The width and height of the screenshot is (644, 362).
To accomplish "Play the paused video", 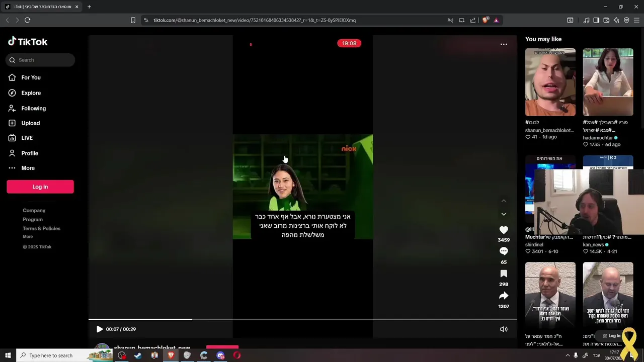I will (99, 329).
